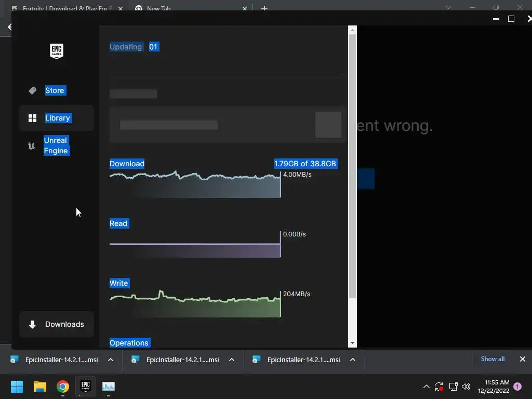Open the Windows Start menu
Viewport: 532px width, 399px height.
click(17, 387)
